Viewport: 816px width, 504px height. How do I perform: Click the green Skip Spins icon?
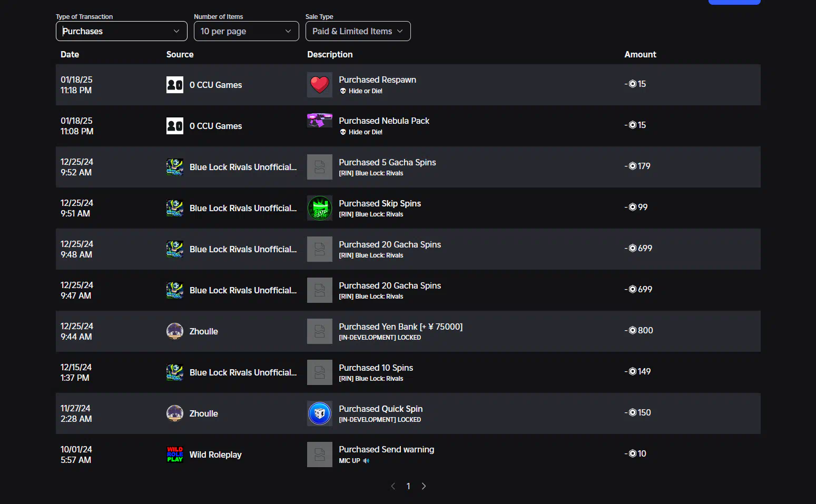coord(319,208)
